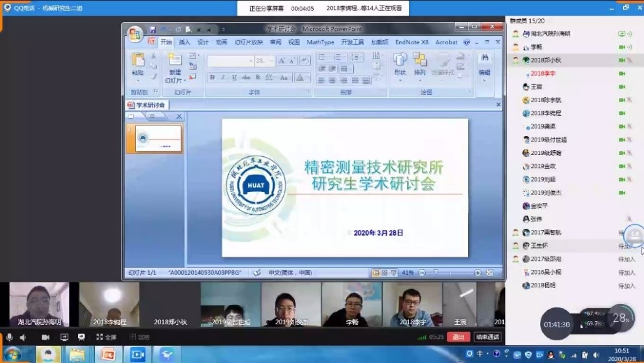Expand the font size dropdown
644x363 pixels.
[271, 61]
